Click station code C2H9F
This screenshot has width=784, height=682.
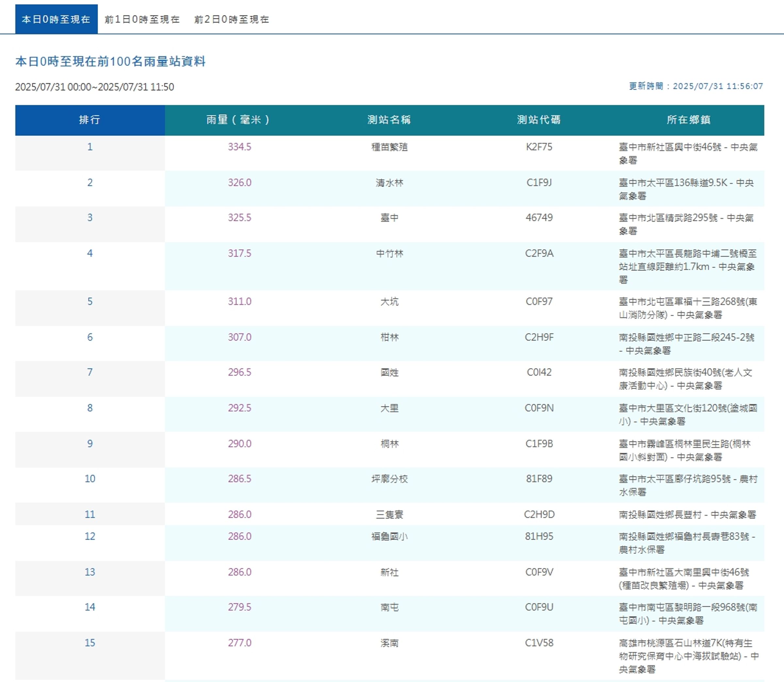click(x=539, y=337)
